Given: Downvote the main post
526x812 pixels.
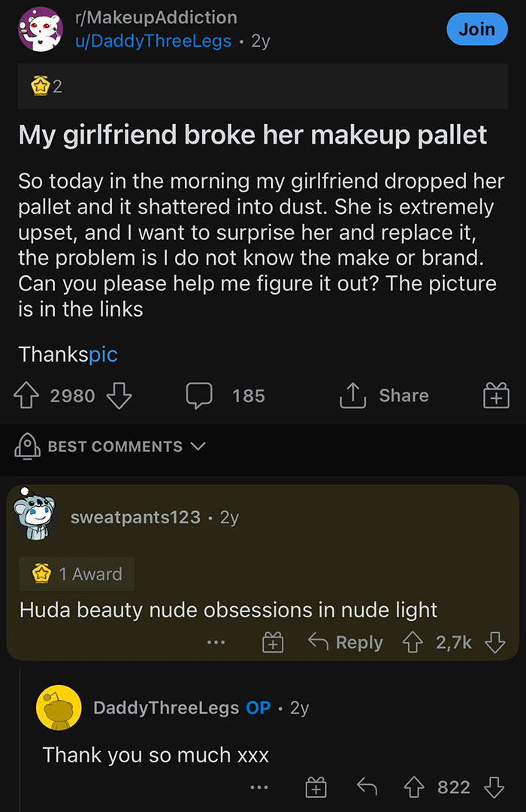Looking at the screenshot, I should [x=119, y=397].
